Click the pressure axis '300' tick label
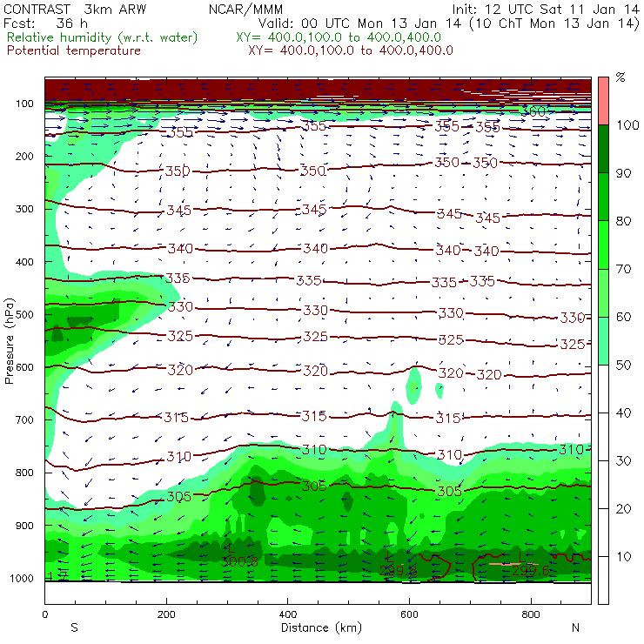The image size is (644, 644). coord(25,209)
